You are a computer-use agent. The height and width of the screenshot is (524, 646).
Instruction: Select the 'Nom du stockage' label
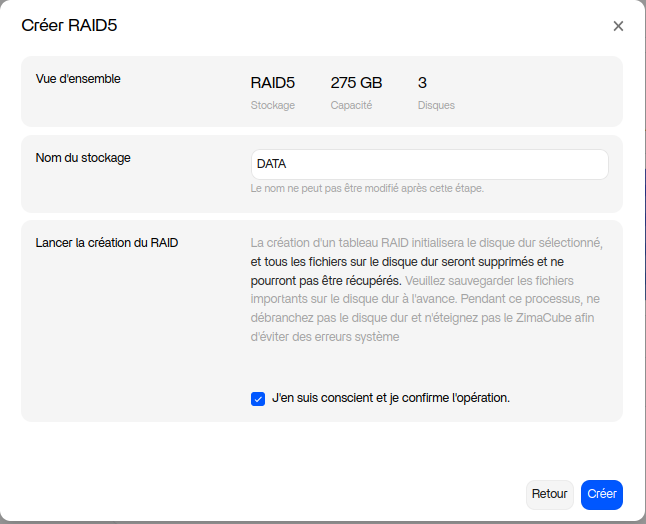[83, 157]
